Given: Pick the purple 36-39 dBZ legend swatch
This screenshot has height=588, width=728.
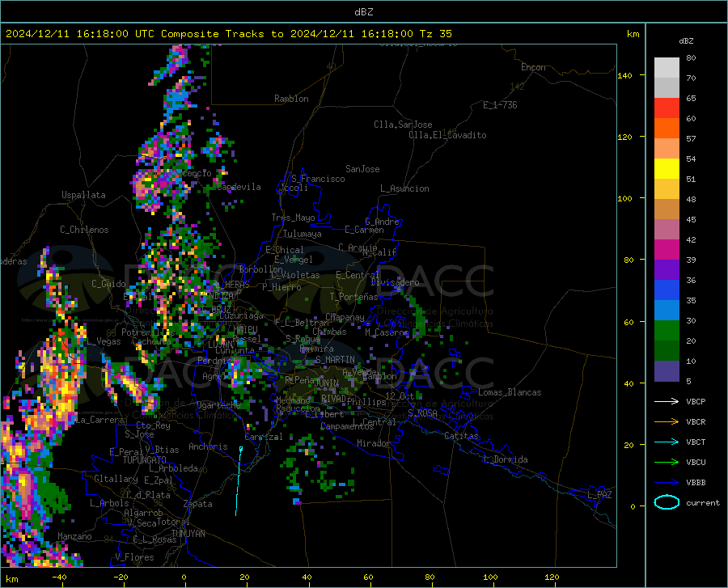Looking at the screenshot, I should (667, 270).
